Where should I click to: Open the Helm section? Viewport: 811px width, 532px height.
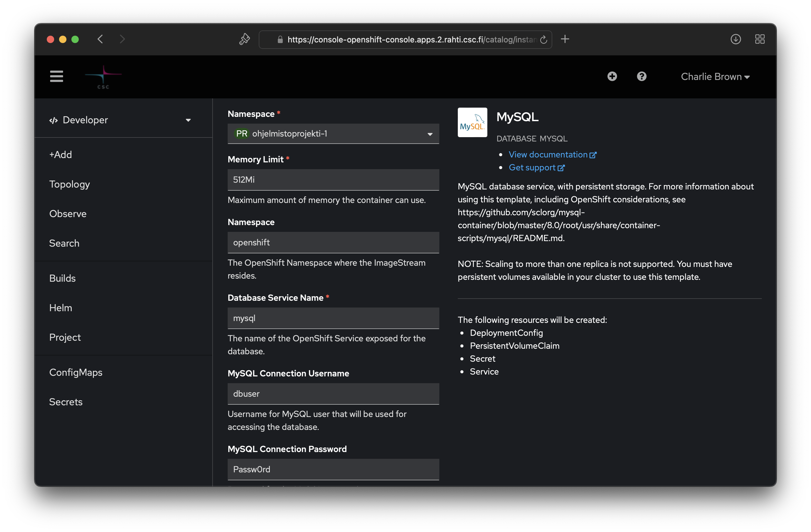[61, 308]
